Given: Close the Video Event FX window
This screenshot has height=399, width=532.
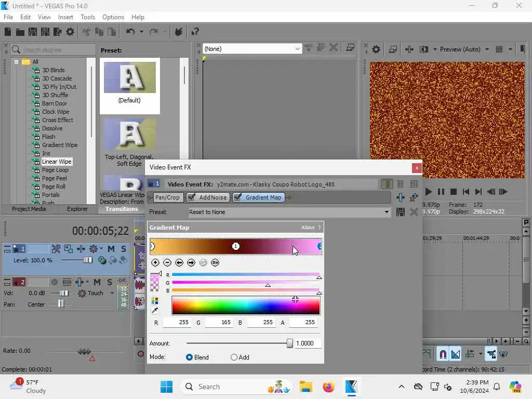Looking at the screenshot, I should click(417, 168).
